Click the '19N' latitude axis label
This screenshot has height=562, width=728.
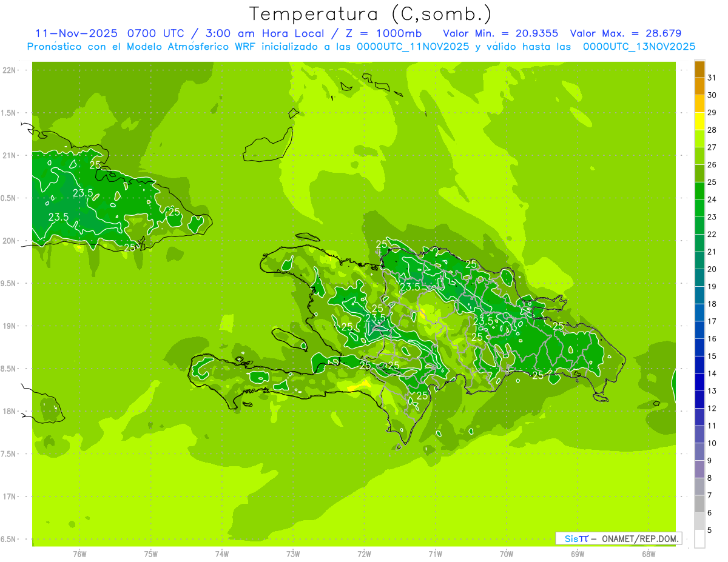click(9, 326)
